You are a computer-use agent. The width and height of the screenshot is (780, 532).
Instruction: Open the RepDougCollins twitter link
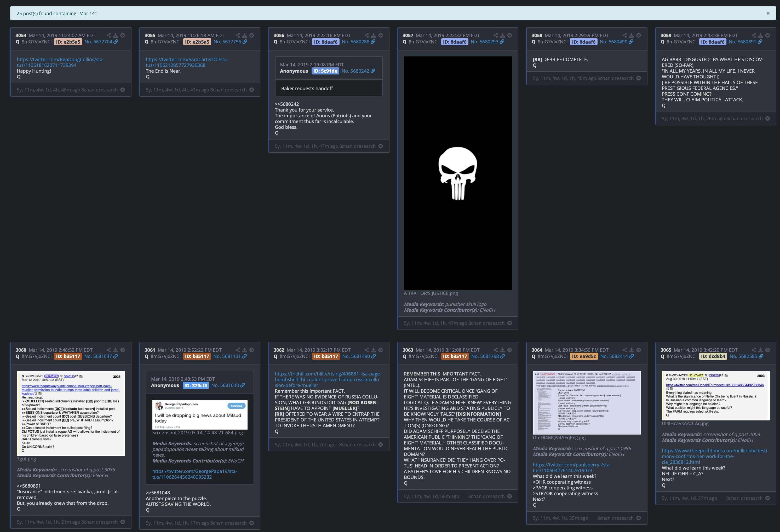60,62
